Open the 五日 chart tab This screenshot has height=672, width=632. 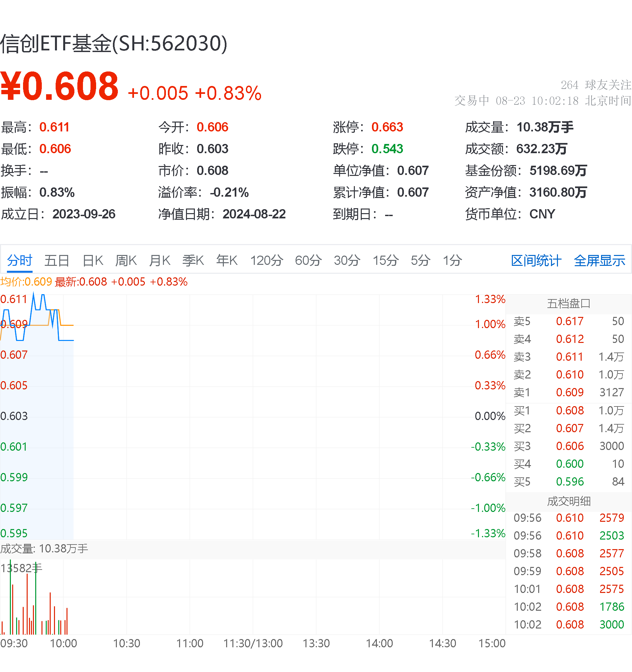[57, 261]
